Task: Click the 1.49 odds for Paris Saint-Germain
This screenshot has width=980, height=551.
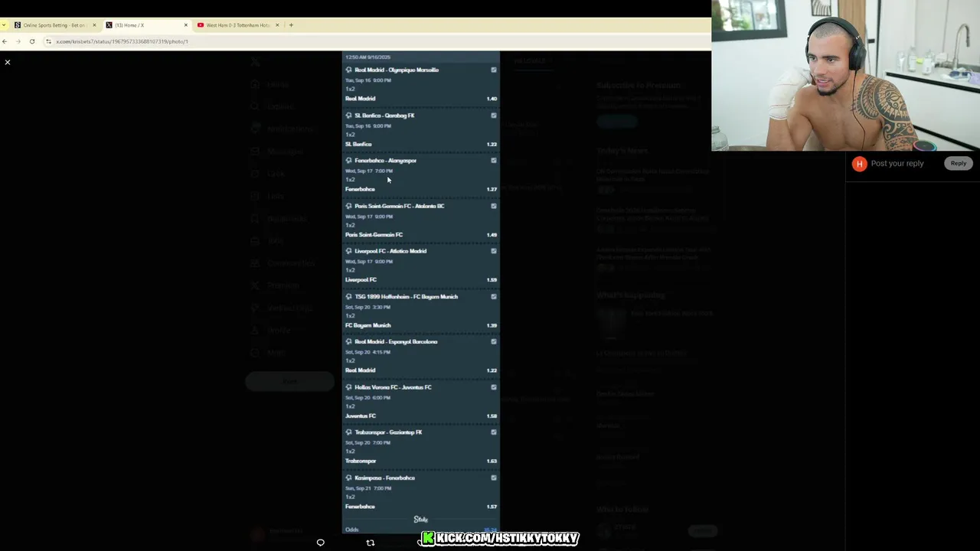Action: click(x=492, y=235)
